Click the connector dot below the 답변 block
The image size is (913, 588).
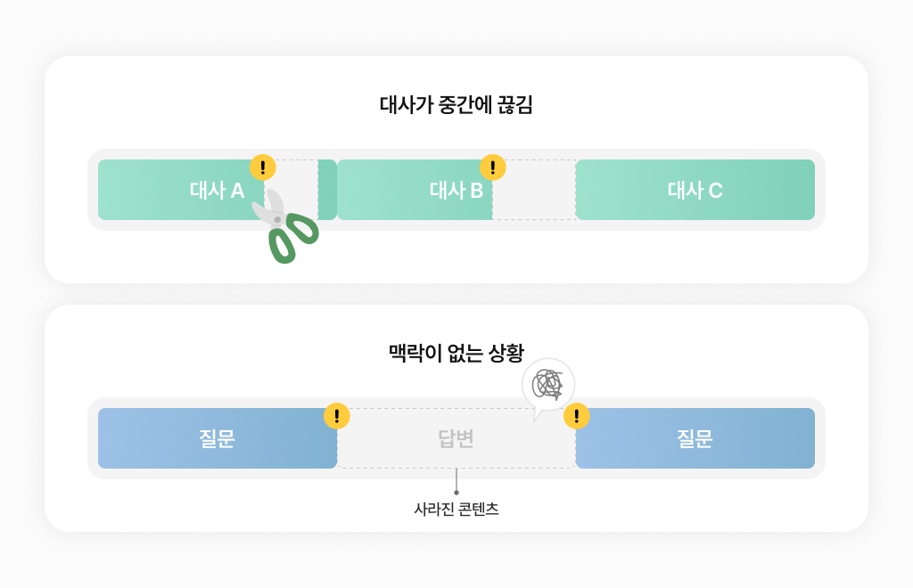pyautogui.click(x=456, y=492)
